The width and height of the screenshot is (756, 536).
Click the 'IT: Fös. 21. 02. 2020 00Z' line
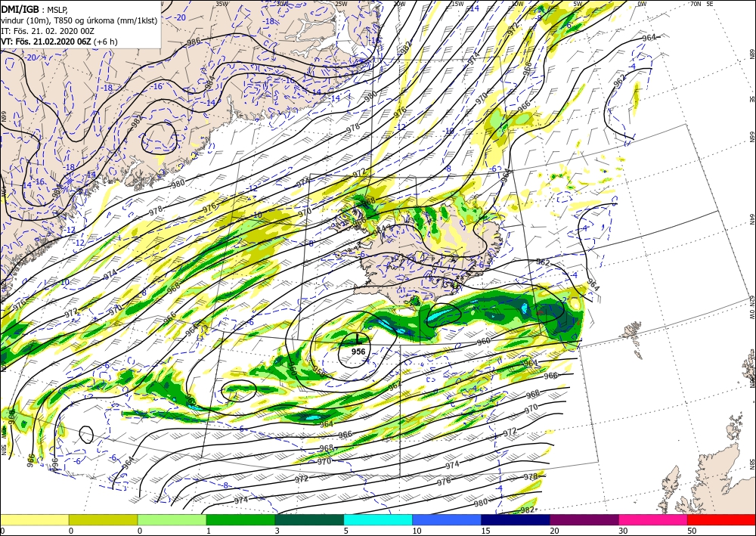[47, 31]
